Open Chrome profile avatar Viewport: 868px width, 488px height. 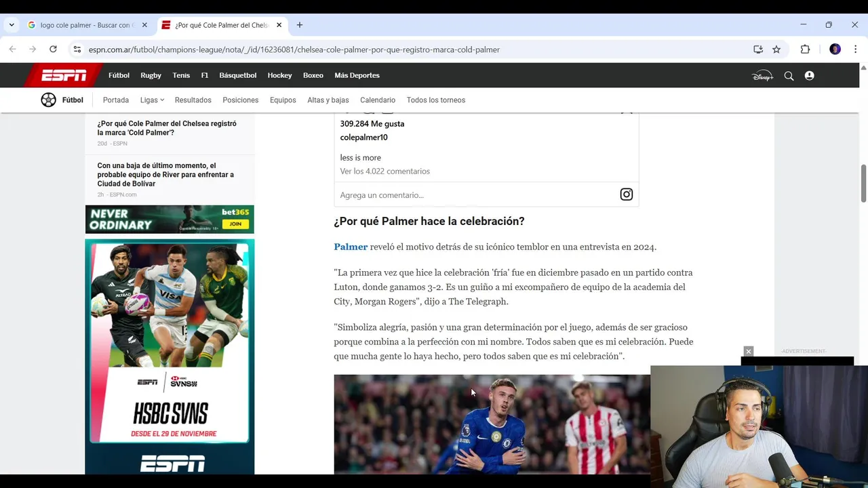pyautogui.click(x=835, y=49)
